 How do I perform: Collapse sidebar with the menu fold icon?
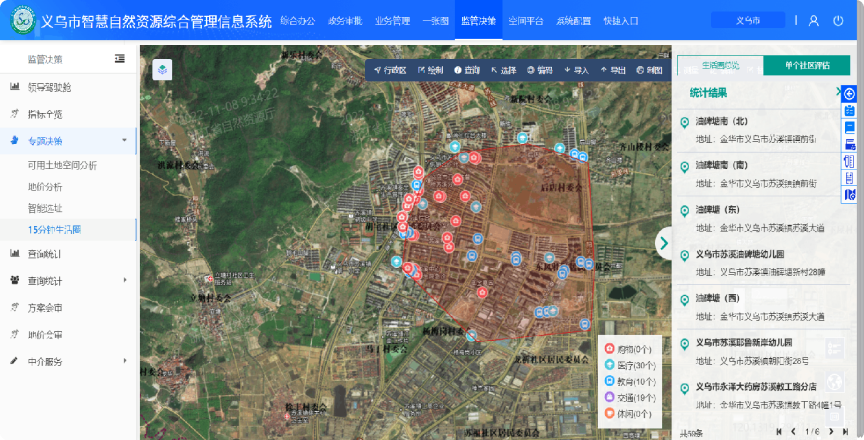coord(120,59)
